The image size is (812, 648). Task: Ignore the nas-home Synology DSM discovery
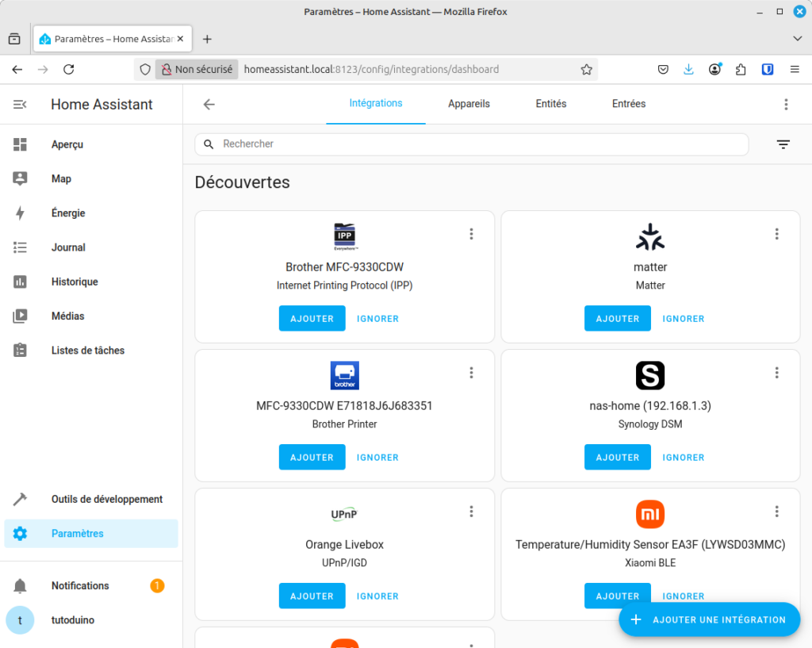tap(683, 458)
